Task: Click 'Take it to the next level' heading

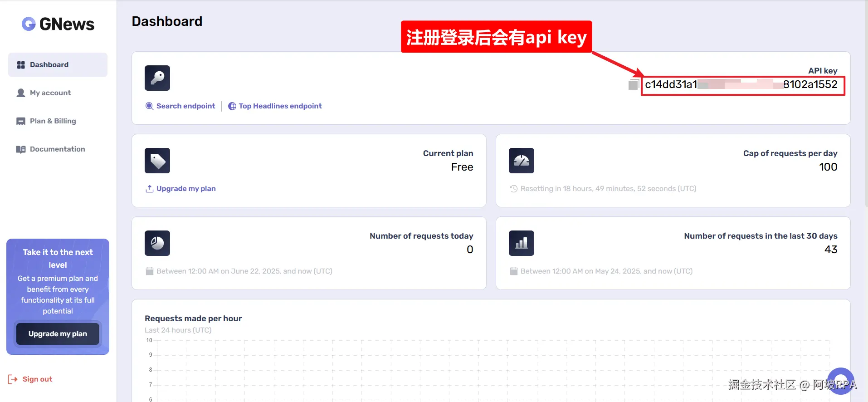Action: [58, 259]
